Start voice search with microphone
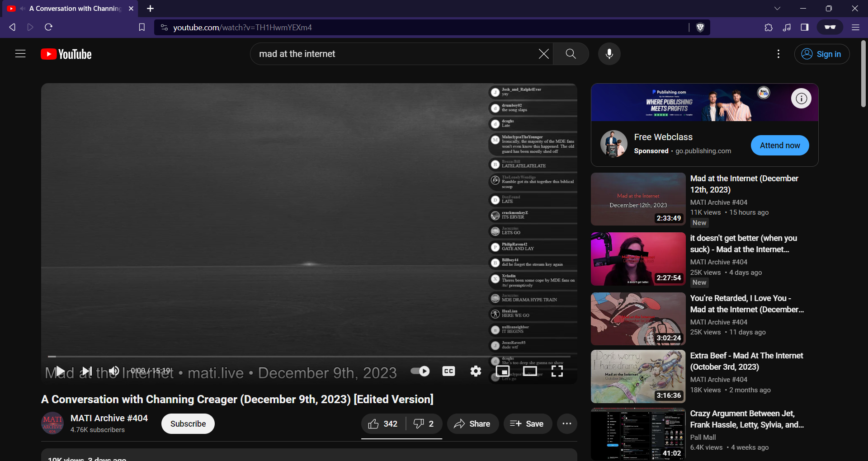Image resolution: width=868 pixels, height=461 pixels. click(609, 54)
